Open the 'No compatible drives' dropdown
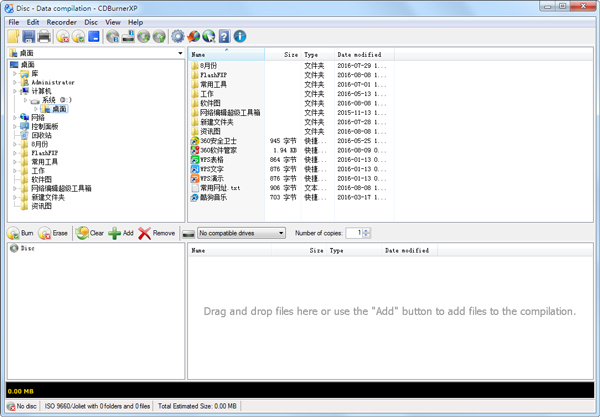This screenshot has height=417, width=600. coord(241,233)
